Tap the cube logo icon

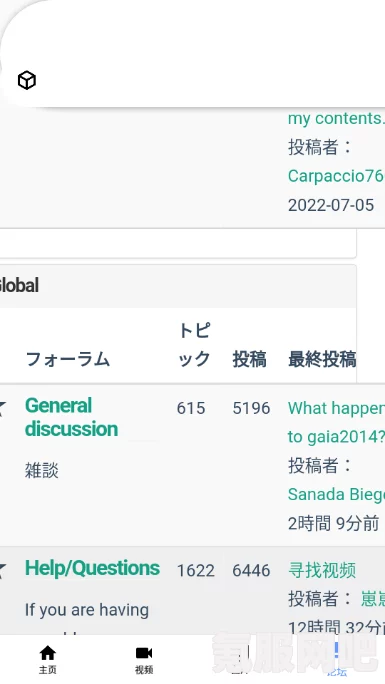[27, 80]
